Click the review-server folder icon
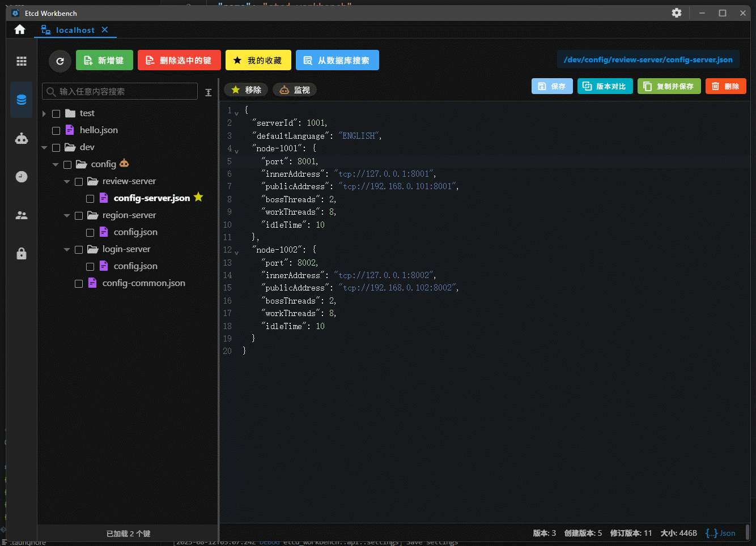The height and width of the screenshot is (546, 756). 93,181
